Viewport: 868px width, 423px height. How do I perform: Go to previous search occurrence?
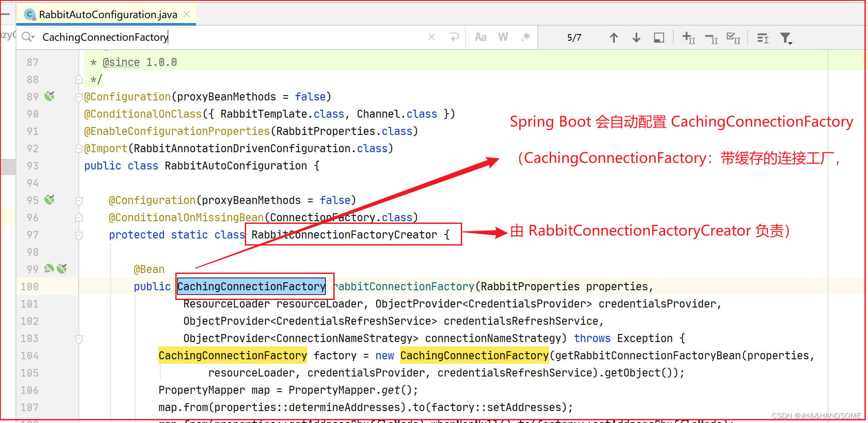coord(614,38)
